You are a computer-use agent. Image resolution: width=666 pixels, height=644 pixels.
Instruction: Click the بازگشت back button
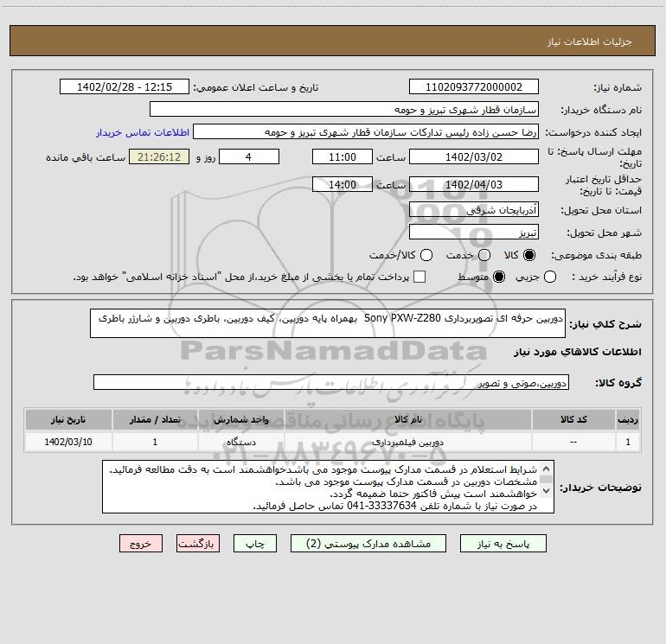click(x=198, y=544)
